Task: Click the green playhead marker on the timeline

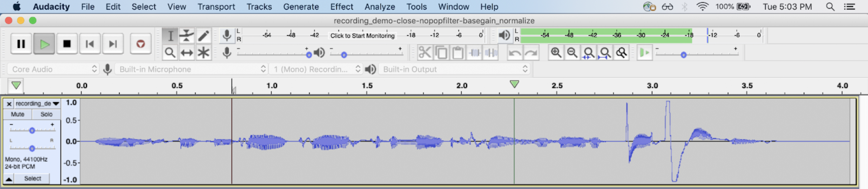Action: (514, 84)
